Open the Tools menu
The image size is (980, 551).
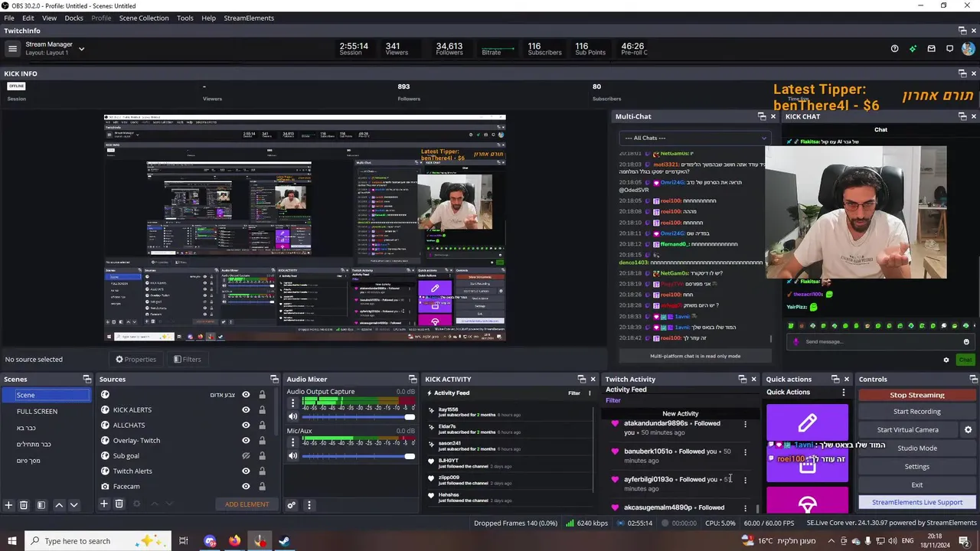click(185, 18)
